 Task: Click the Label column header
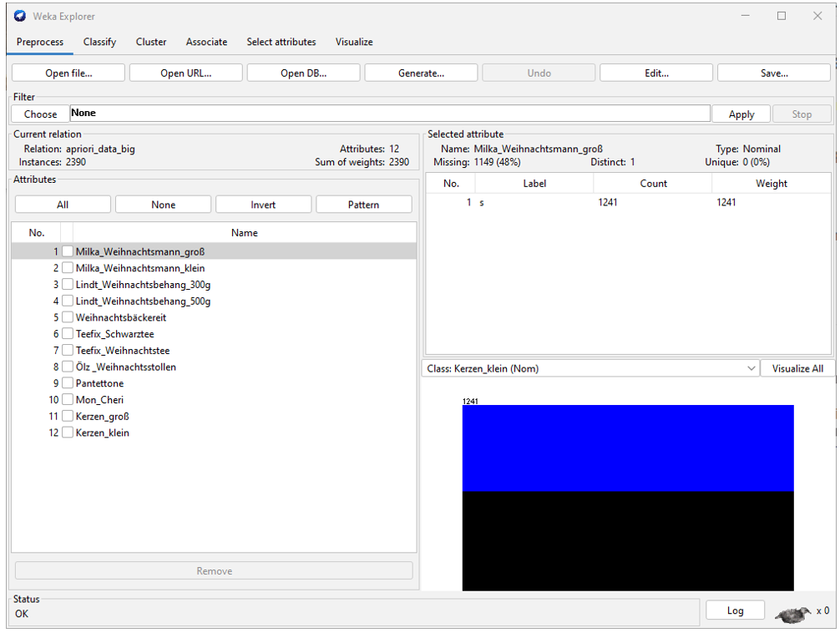coord(534,184)
